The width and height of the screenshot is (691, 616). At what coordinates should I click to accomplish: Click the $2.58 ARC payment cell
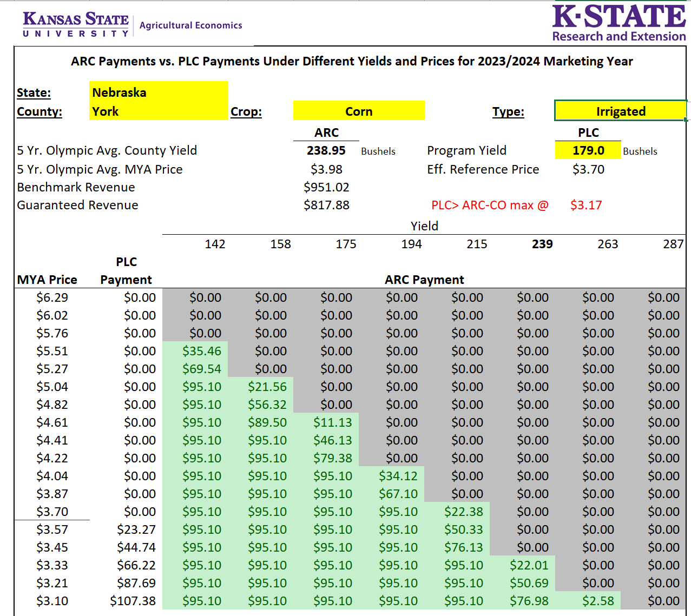(597, 601)
